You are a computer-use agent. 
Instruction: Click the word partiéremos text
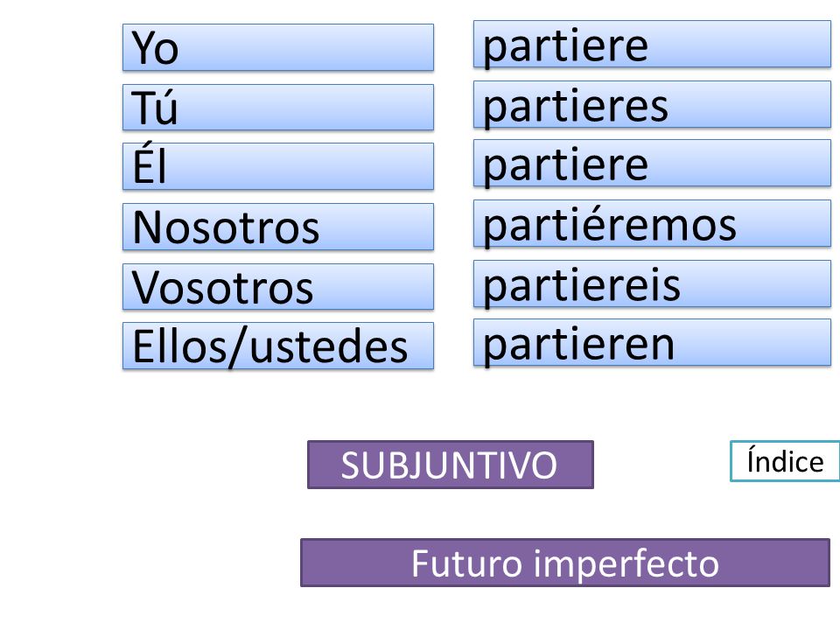610,226
